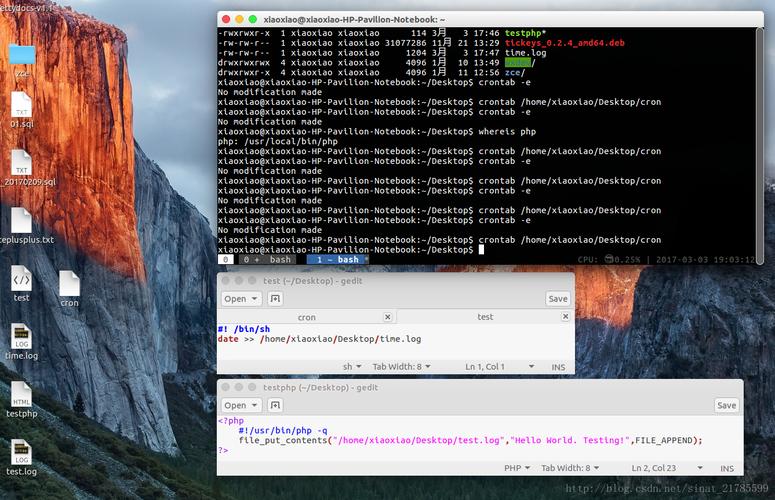Click the terminal prompt cursor line
Image resolution: width=775 pixels, height=500 pixels.
click(351, 250)
